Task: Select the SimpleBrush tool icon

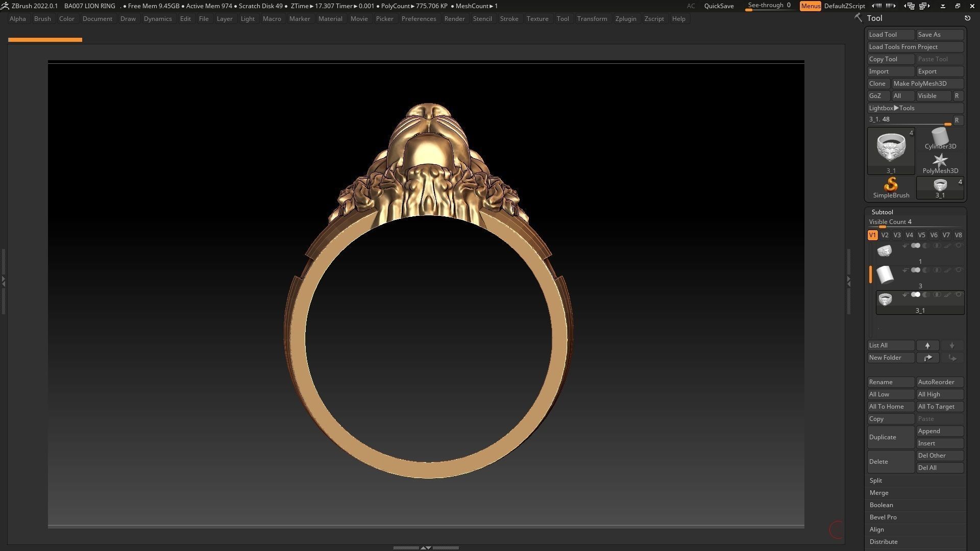Action: [891, 188]
